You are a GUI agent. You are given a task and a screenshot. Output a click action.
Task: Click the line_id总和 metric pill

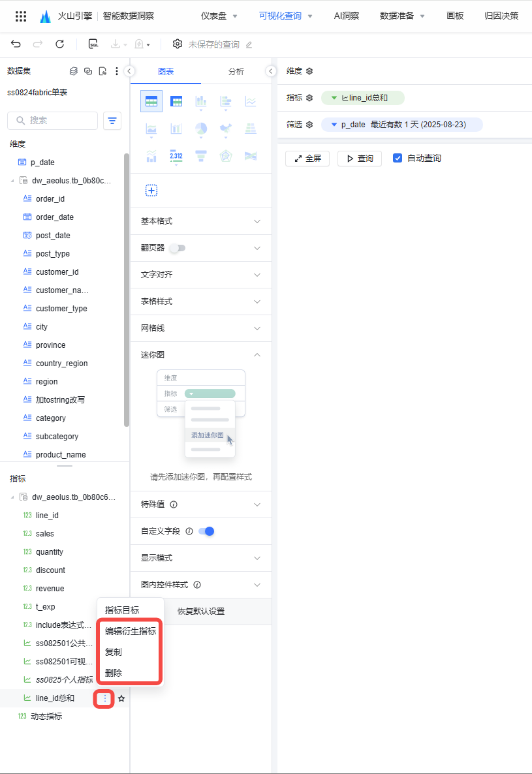pos(363,98)
